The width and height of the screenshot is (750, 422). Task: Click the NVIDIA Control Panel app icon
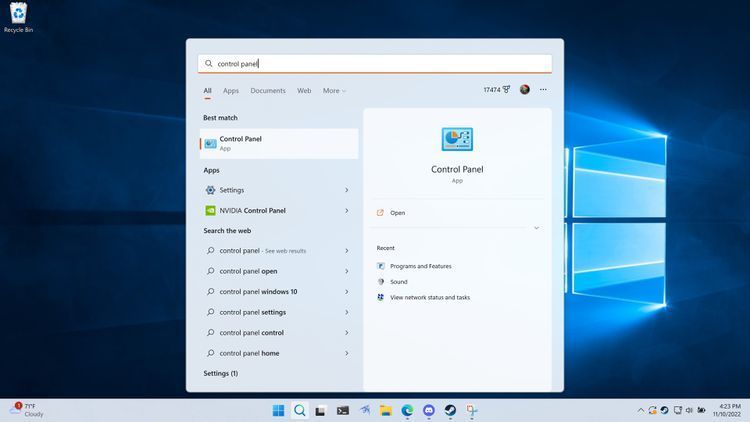tap(210, 211)
